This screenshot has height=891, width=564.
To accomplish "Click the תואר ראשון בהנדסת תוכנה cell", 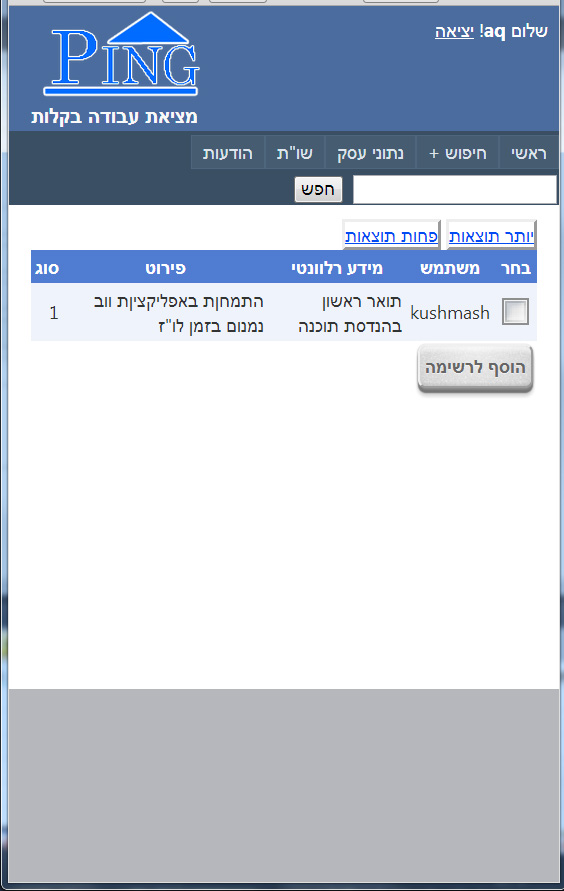I will tap(350, 313).
